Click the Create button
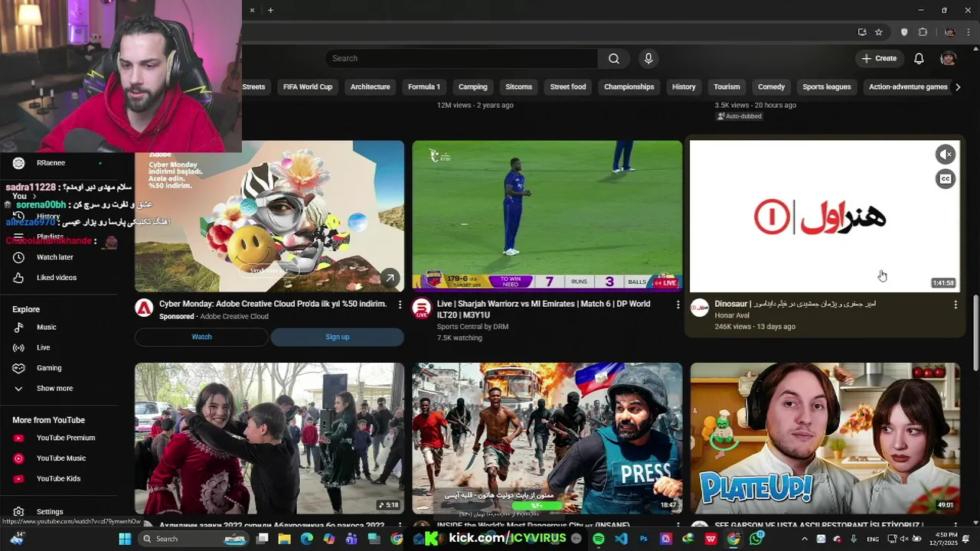Screen dimensions: 980x551 click(x=879, y=58)
